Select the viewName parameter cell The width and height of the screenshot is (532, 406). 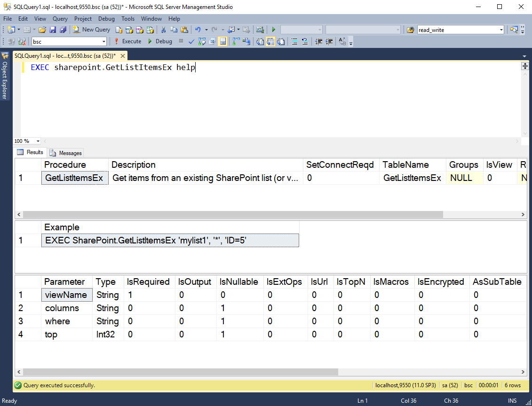[x=67, y=295]
